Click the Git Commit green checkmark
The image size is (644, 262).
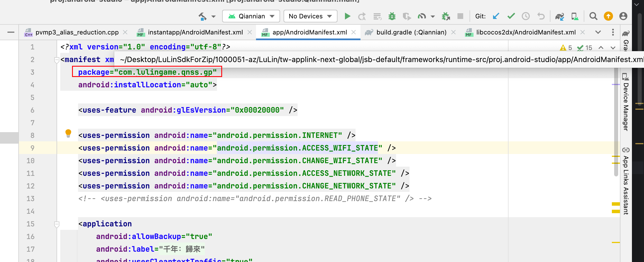[511, 16]
